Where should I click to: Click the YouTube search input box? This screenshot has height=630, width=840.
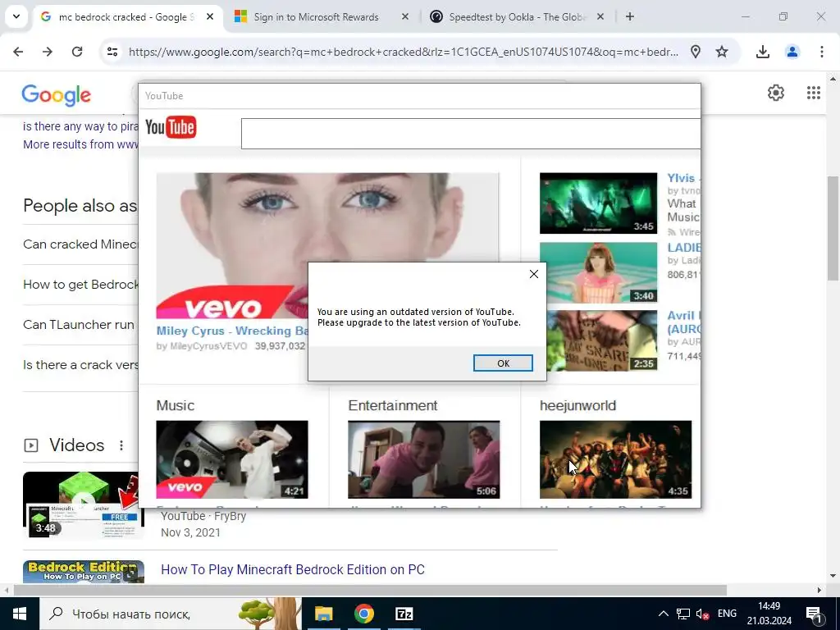tap(470, 134)
